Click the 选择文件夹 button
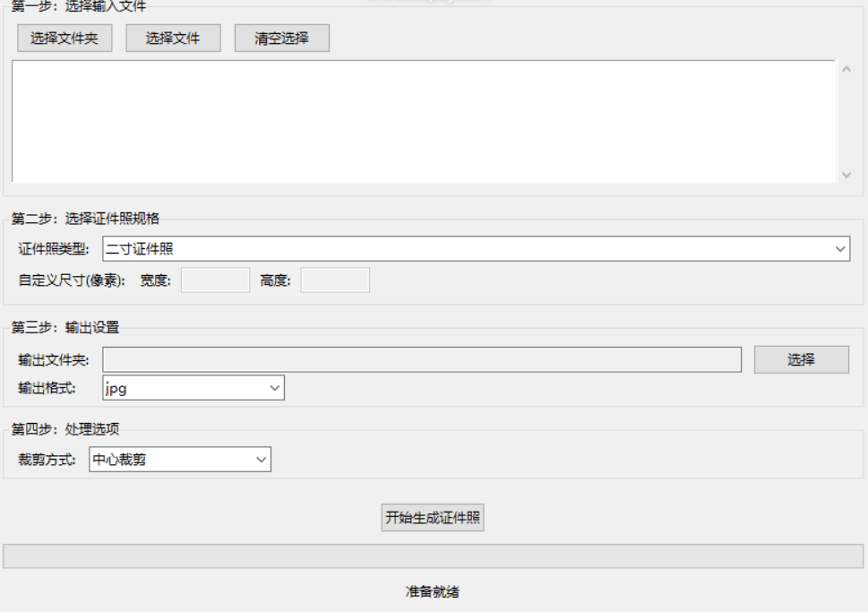Screen dimensions: 868x612 [64, 39]
